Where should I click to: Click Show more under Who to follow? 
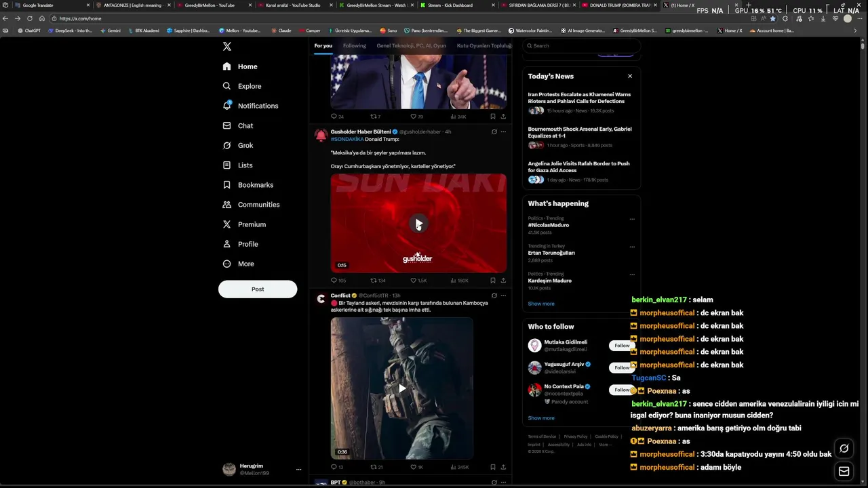pyautogui.click(x=541, y=418)
